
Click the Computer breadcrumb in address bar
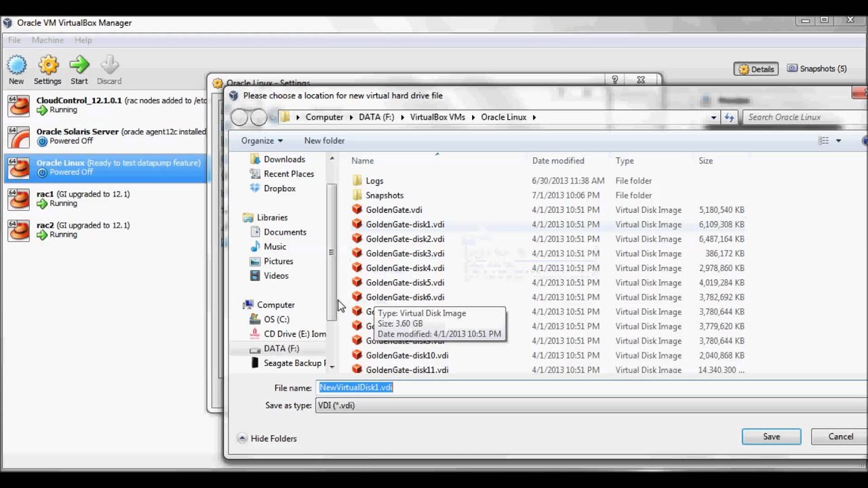324,117
